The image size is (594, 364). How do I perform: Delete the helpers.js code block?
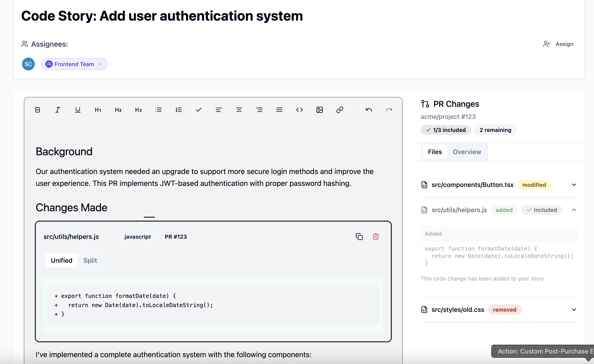[376, 237]
